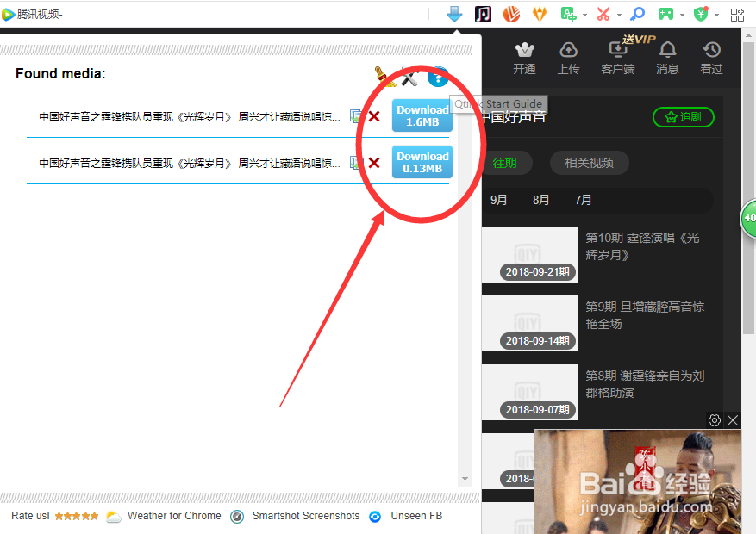
Task: Click the green translate A+ icon
Action: (568, 15)
